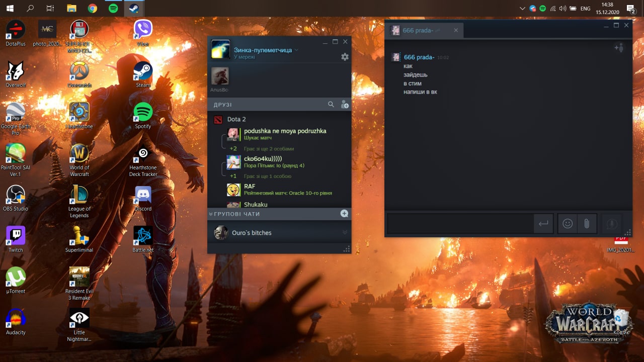Show hidden system tray icons chevron
The image size is (644, 362).
click(x=522, y=9)
